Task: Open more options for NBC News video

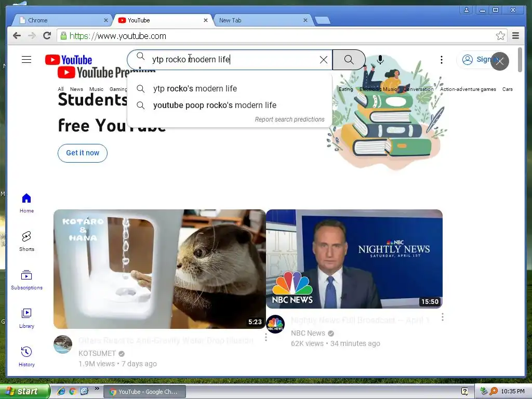Action: [443, 317]
